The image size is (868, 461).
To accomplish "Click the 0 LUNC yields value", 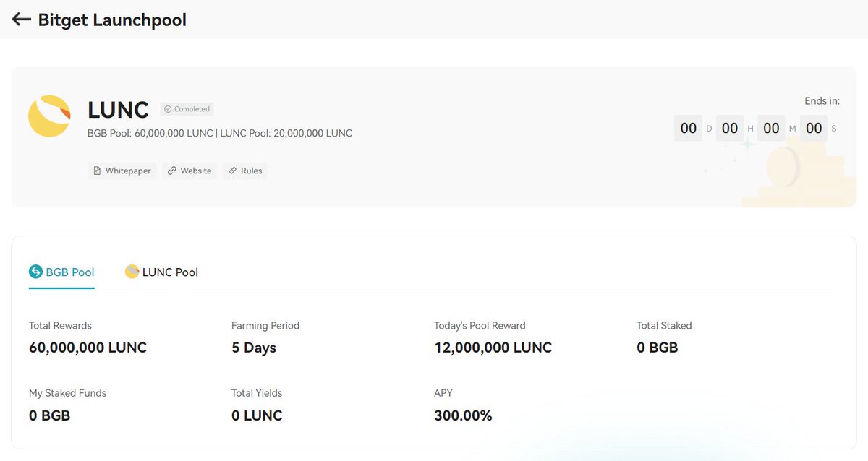I will pyautogui.click(x=257, y=415).
